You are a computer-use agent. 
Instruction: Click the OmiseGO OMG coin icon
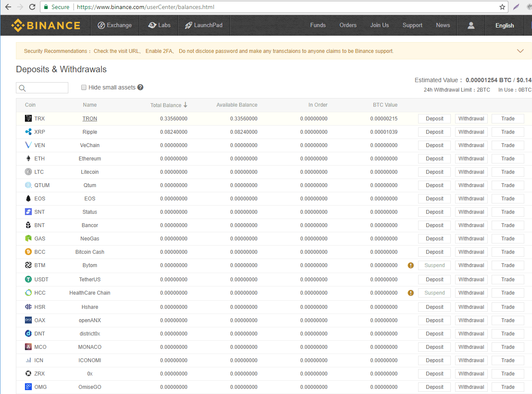[x=28, y=387]
